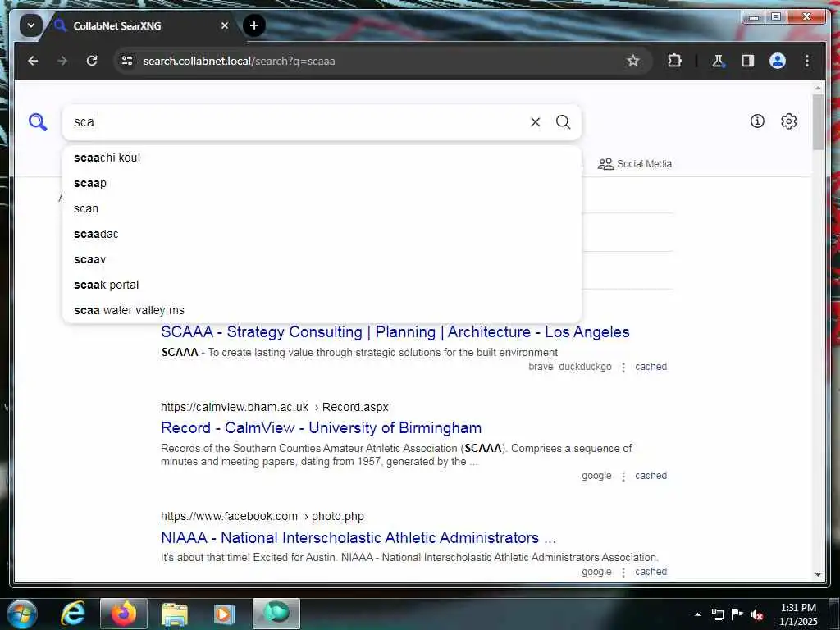Submit search with magnifier button

tap(563, 122)
